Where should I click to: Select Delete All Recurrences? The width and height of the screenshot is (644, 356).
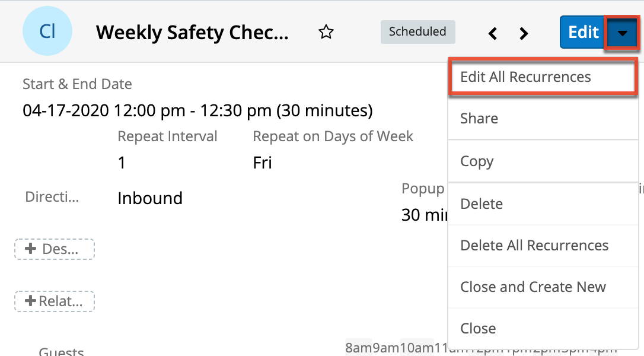click(x=534, y=246)
